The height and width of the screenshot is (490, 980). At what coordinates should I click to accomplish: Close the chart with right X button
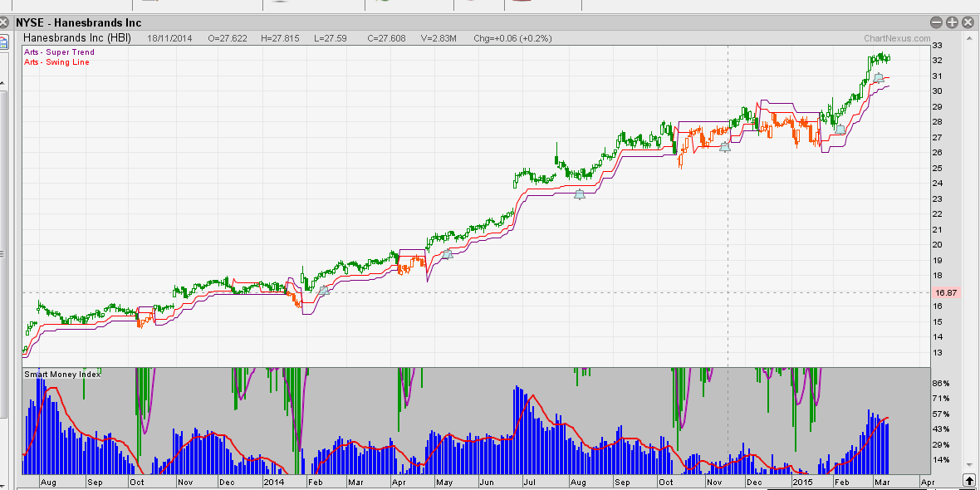click(968, 22)
